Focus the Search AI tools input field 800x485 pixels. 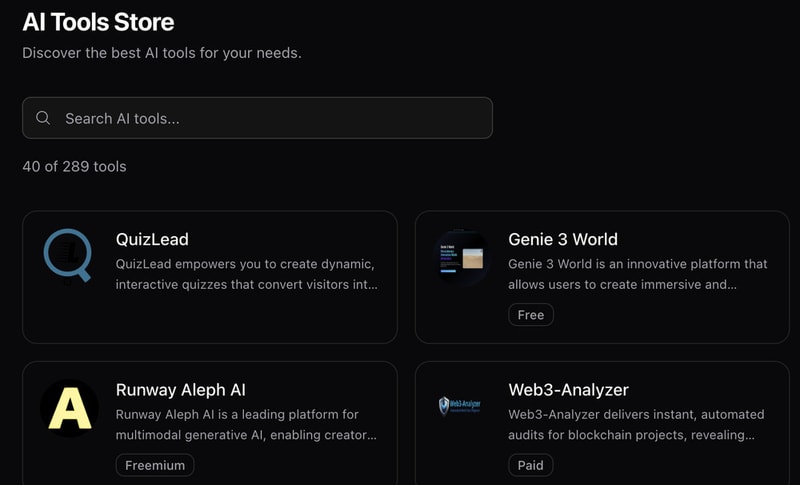pos(270,118)
